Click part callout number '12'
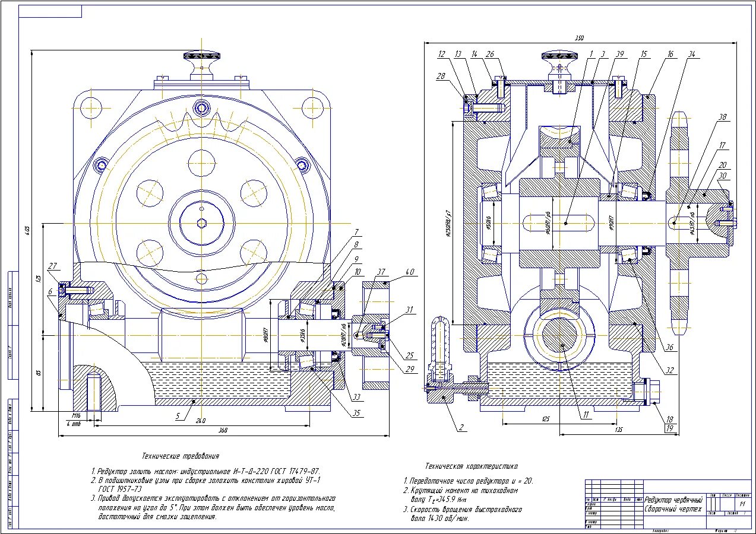Image resolution: width=756 pixels, height=534 pixels. point(442,54)
